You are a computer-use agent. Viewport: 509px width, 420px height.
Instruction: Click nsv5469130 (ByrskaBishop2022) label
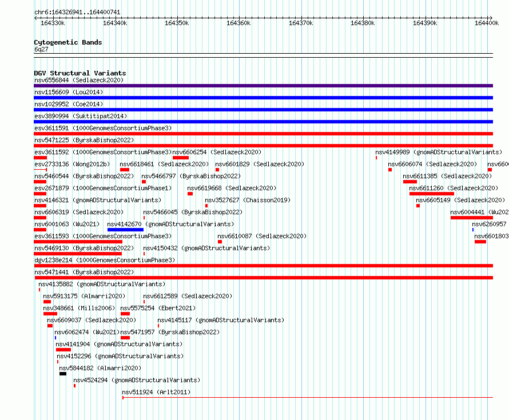click(x=84, y=248)
